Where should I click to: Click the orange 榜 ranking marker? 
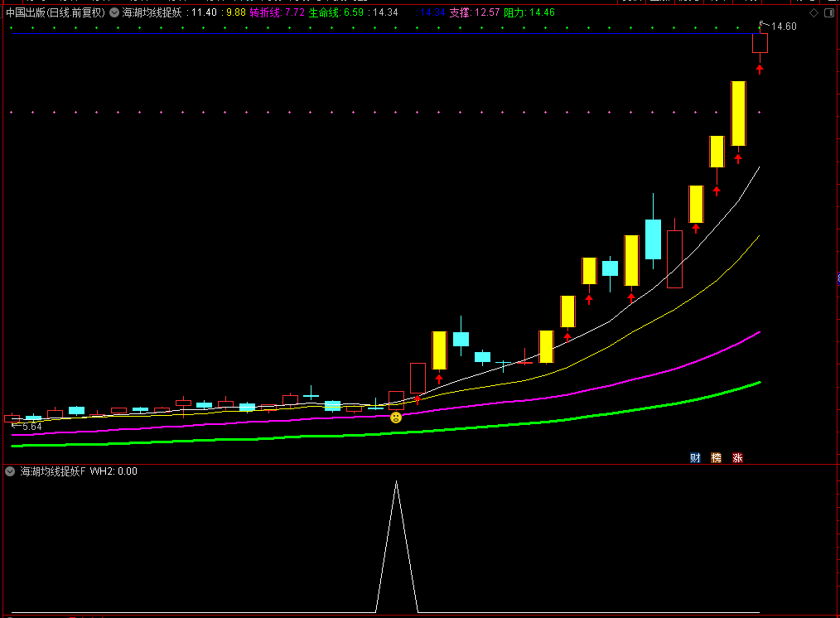[717, 458]
